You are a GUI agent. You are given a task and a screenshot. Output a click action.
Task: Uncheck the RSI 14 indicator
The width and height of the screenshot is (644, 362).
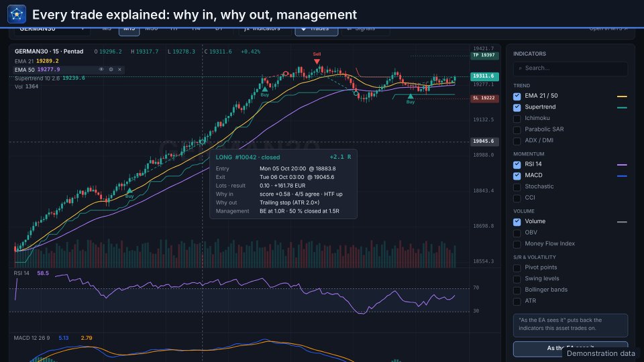517,165
